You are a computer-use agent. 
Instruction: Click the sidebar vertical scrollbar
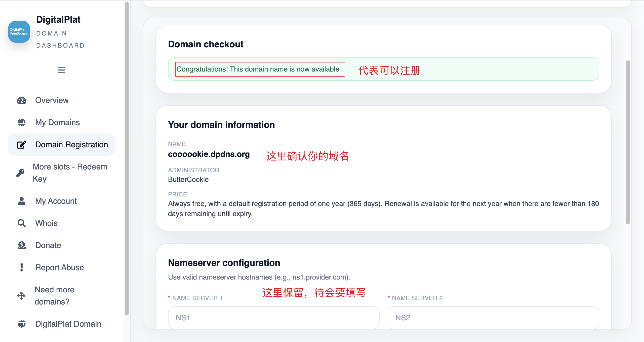point(127,159)
